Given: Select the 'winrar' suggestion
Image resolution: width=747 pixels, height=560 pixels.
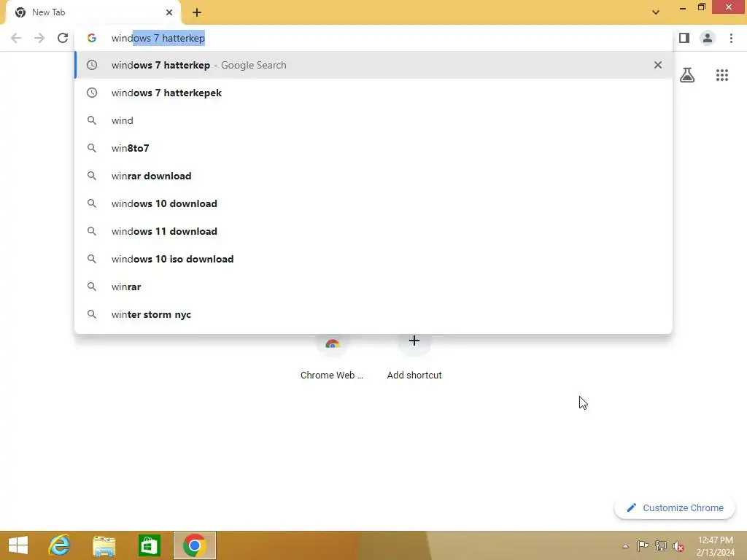Looking at the screenshot, I should tap(373, 287).
